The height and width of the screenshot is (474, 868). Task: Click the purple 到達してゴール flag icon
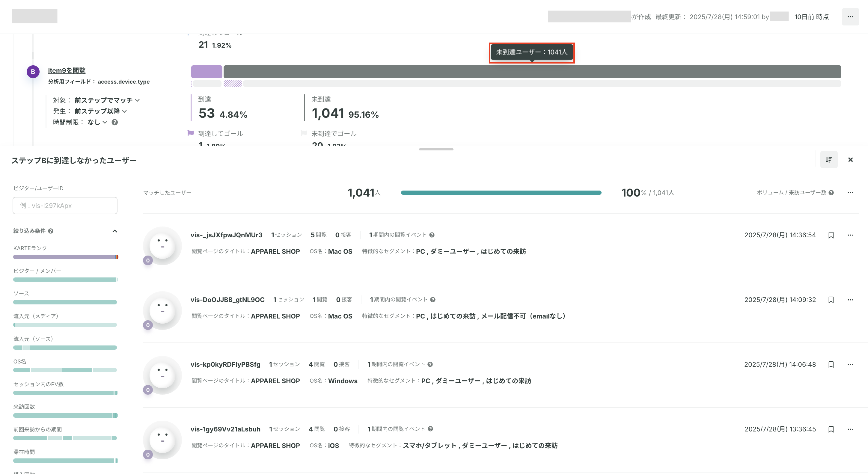[190, 133]
